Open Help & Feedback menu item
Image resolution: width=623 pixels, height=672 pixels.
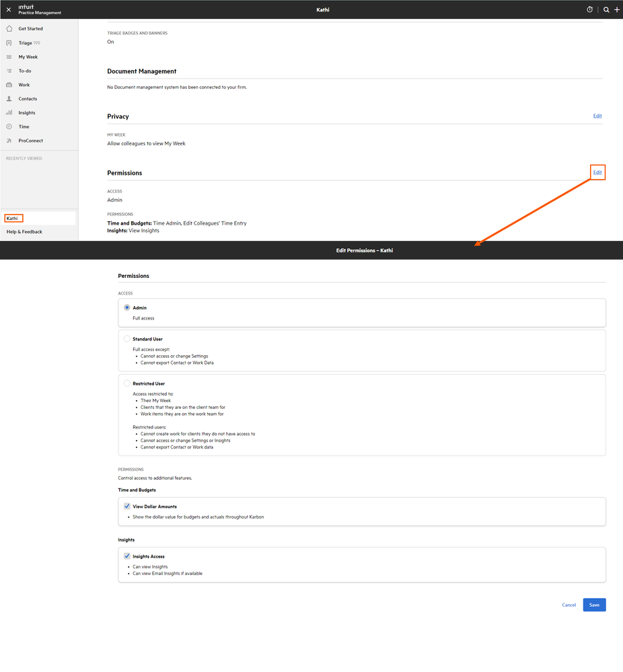click(24, 231)
